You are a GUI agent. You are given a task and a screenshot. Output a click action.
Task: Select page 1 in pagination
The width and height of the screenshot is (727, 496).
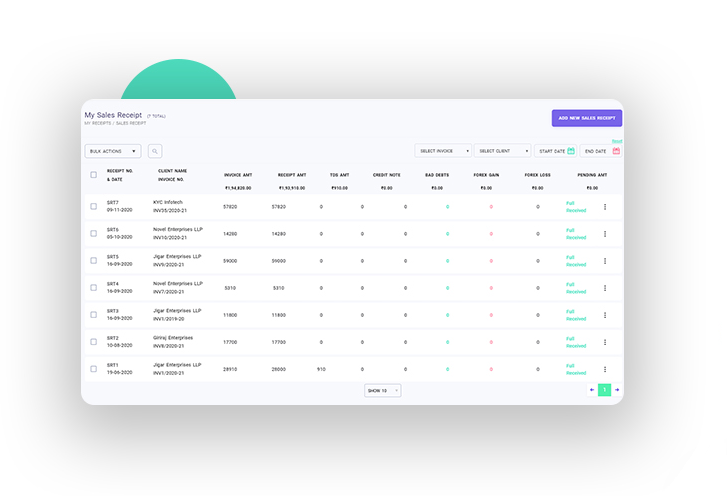pyautogui.click(x=604, y=390)
